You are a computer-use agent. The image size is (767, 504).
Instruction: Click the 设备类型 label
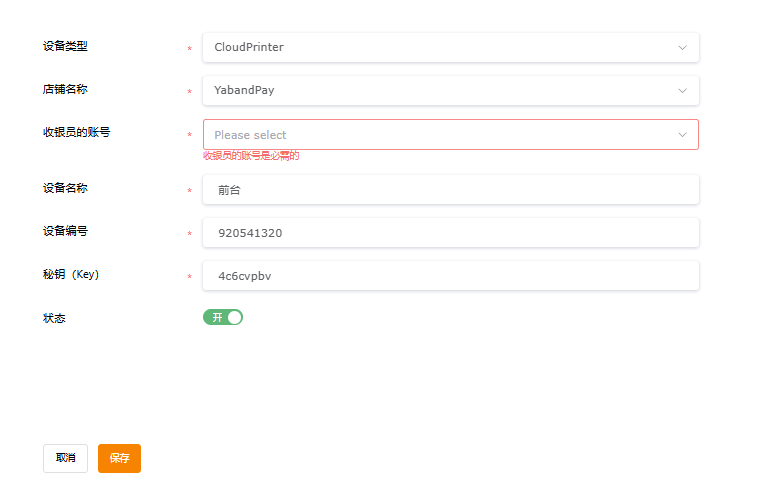coord(65,46)
